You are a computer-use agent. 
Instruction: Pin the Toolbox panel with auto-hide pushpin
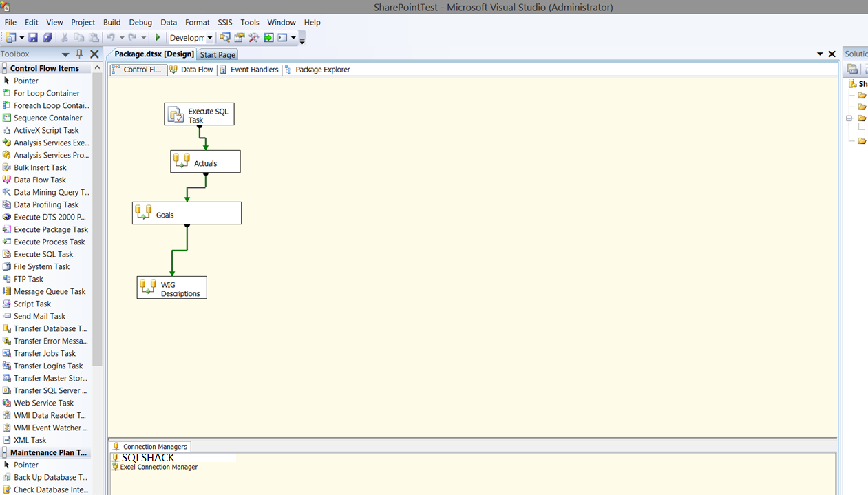pos(80,54)
